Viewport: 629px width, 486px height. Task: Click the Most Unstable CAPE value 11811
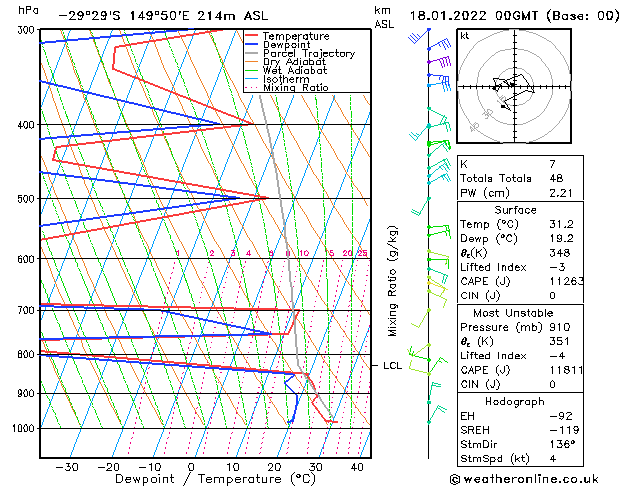[x=566, y=370]
